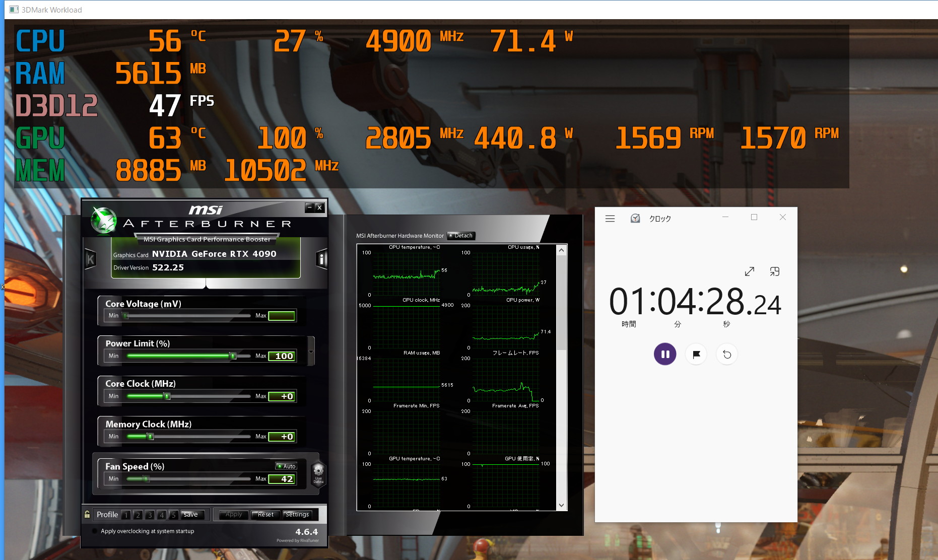This screenshot has height=560, width=938.
Task: Click the green Afterburner jet logo
Action: tap(104, 221)
